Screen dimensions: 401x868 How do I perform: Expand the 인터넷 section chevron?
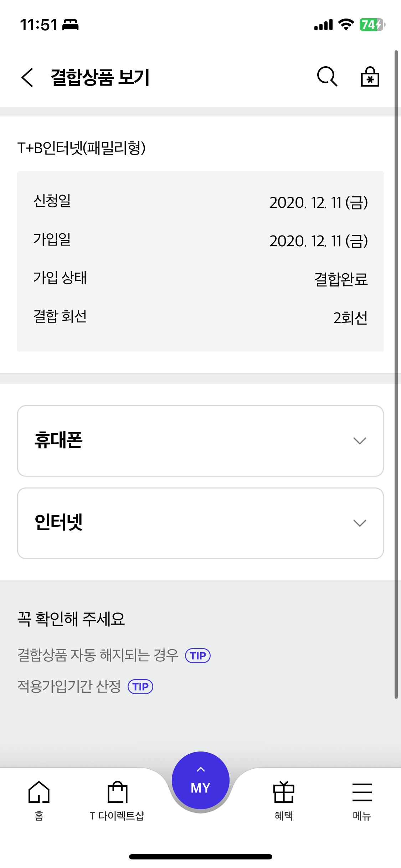[360, 523]
